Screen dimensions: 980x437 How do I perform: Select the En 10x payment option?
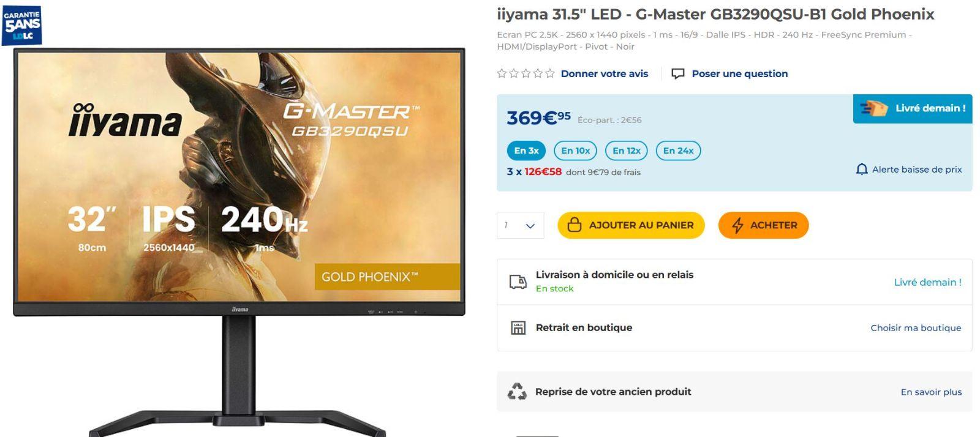575,151
